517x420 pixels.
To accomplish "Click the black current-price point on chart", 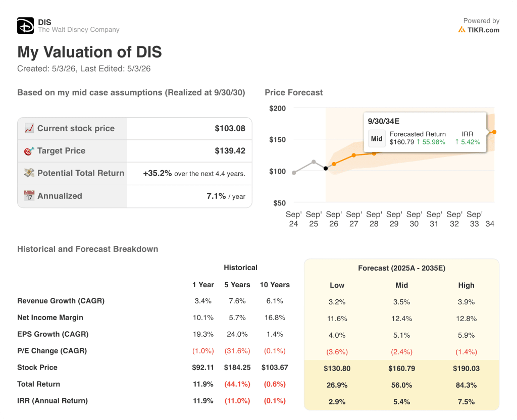I will (x=326, y=169).
